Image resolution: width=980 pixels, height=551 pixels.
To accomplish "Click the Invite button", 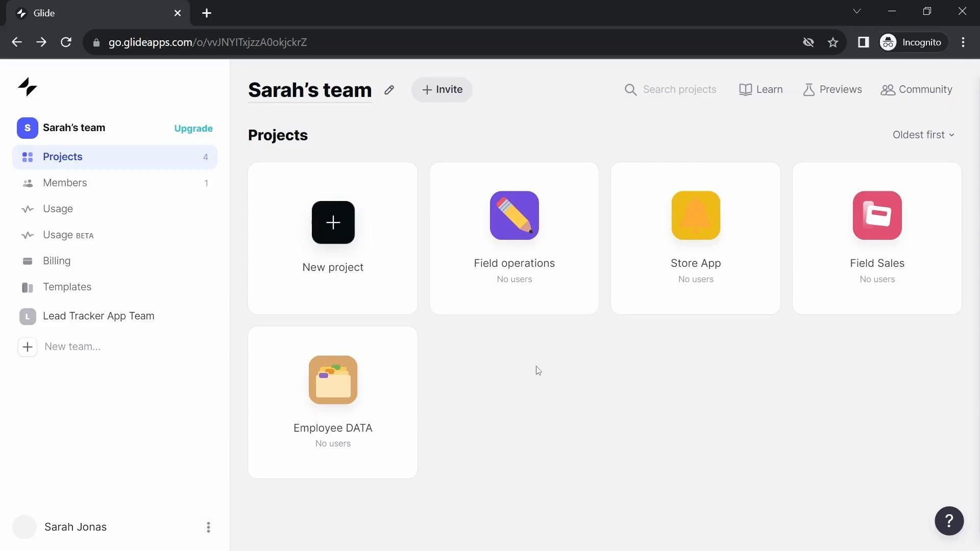I will (442, 90).
